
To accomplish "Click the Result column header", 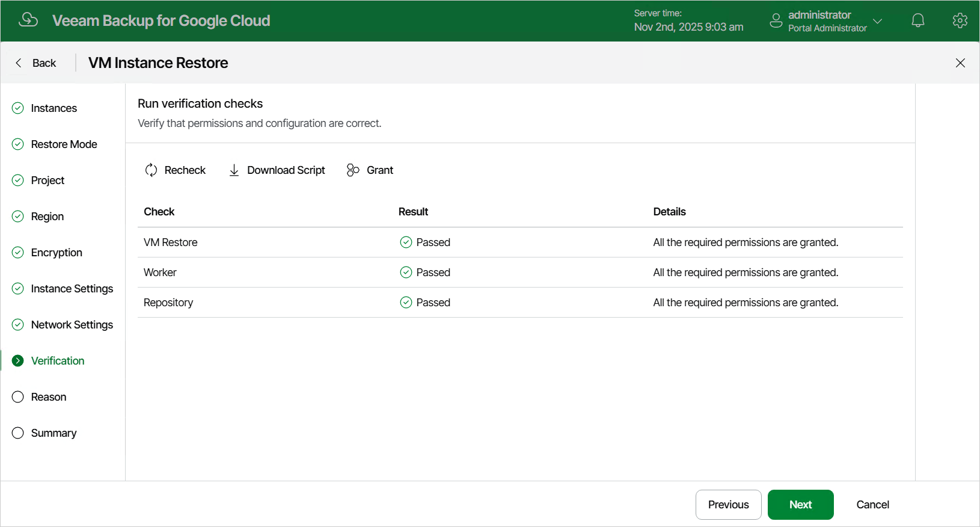I will click(413, 212).
